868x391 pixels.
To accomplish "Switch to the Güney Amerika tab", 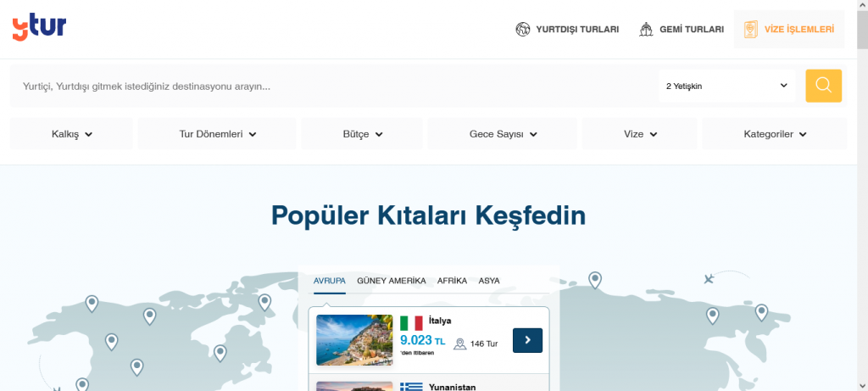I will coord(391,281).
